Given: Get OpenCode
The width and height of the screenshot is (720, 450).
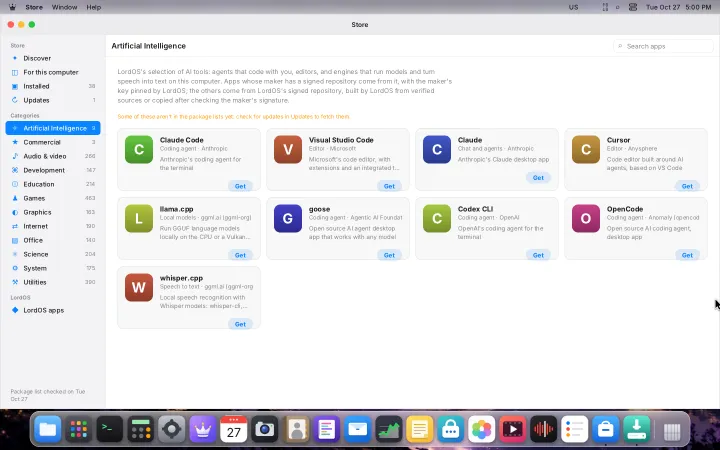Looking at the screenshot, I should (687, 255).
